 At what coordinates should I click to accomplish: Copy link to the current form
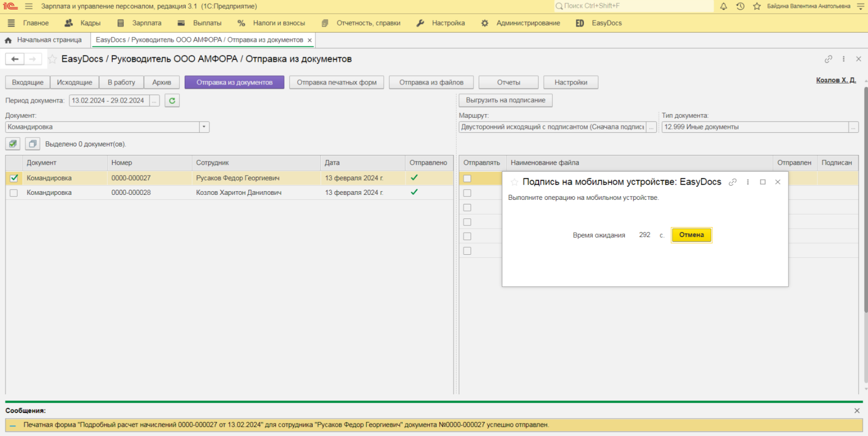coord(828,59)
